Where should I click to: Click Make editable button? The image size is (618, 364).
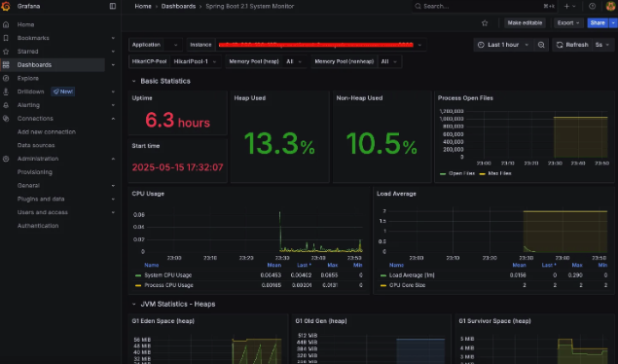525,22
